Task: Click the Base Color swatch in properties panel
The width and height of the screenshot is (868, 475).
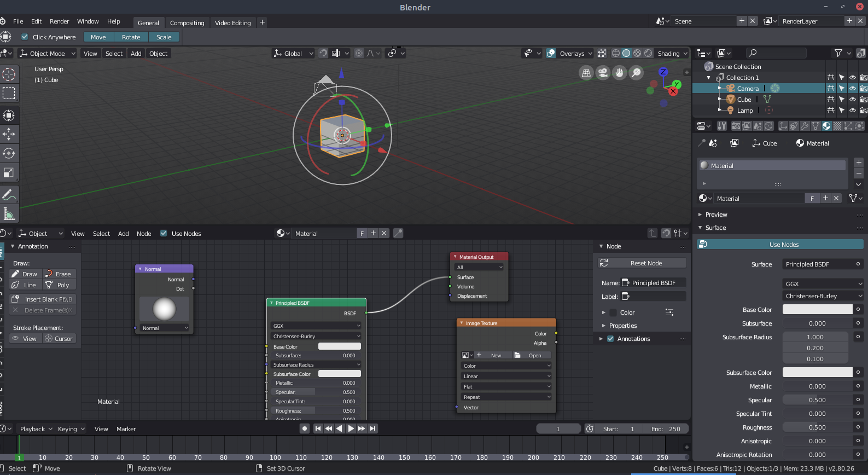Action: [x=817, y=309]
